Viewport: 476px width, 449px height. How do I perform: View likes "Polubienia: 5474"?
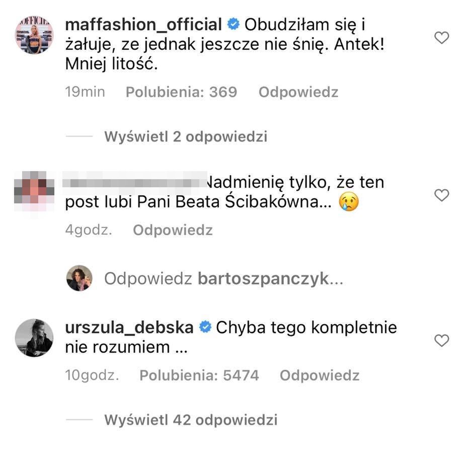199,375
